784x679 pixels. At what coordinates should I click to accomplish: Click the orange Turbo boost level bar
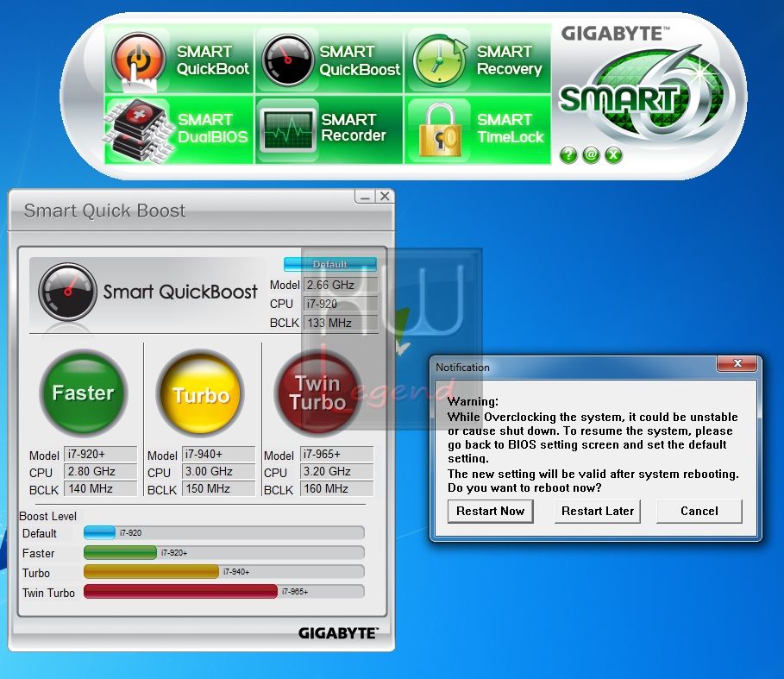[x=151, y=571]
